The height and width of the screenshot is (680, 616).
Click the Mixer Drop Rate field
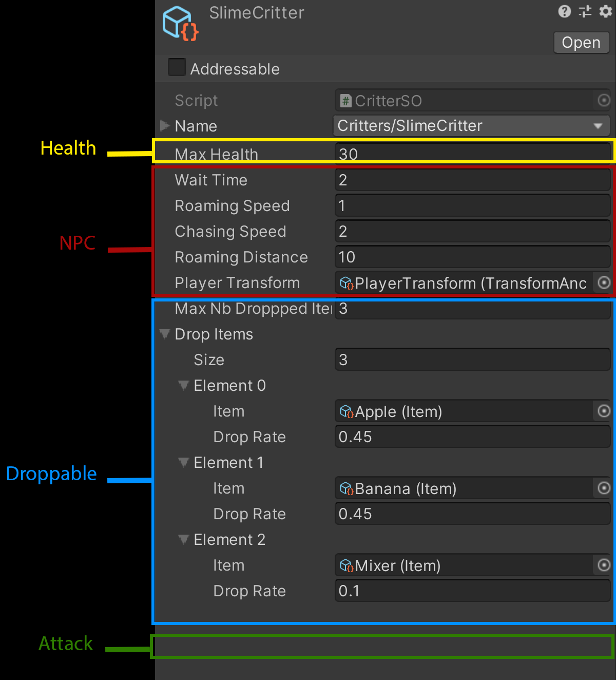pyautogui.click(x=472, y=591)
